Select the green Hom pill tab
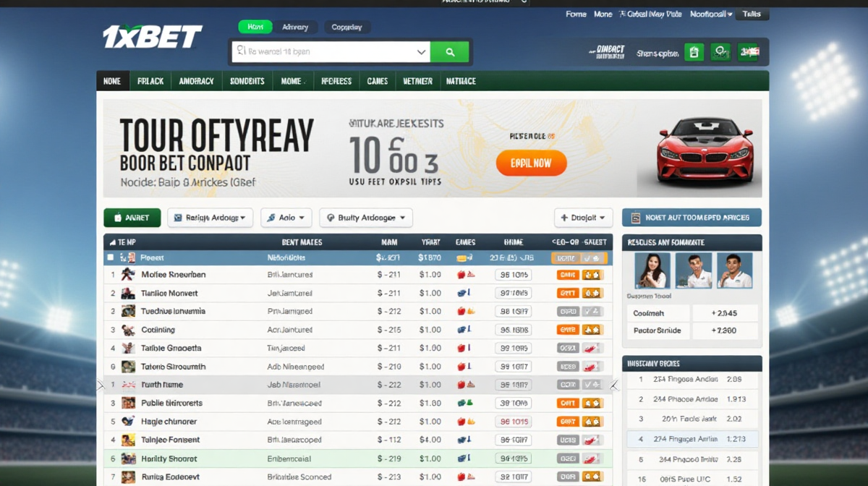This screenshot has width=868, height=486. (255, 27)
